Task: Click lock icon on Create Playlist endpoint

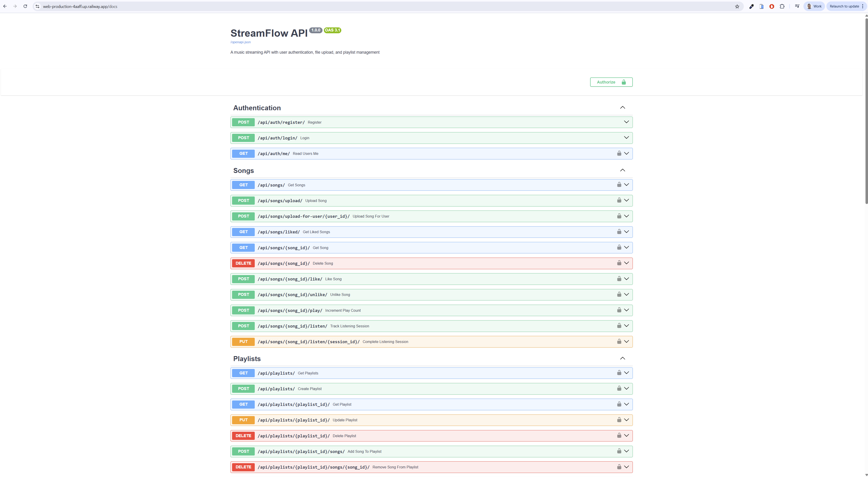Action: pos(619,388)
